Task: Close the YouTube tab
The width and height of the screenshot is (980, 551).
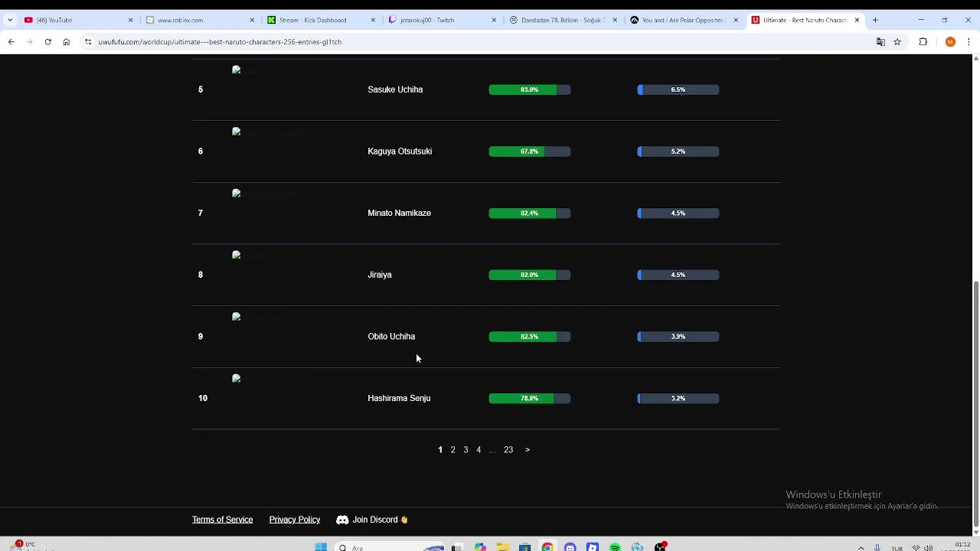Action: tap(130, 20)
